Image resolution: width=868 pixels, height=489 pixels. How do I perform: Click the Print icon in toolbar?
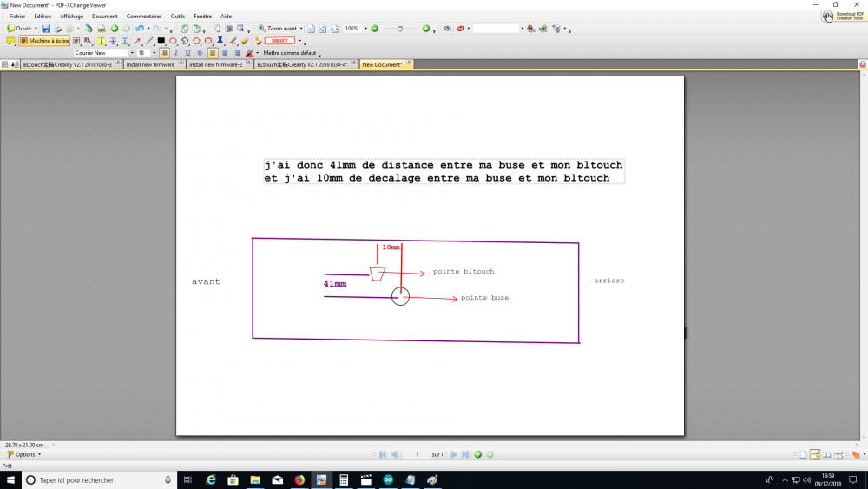[x=57, y=29]
